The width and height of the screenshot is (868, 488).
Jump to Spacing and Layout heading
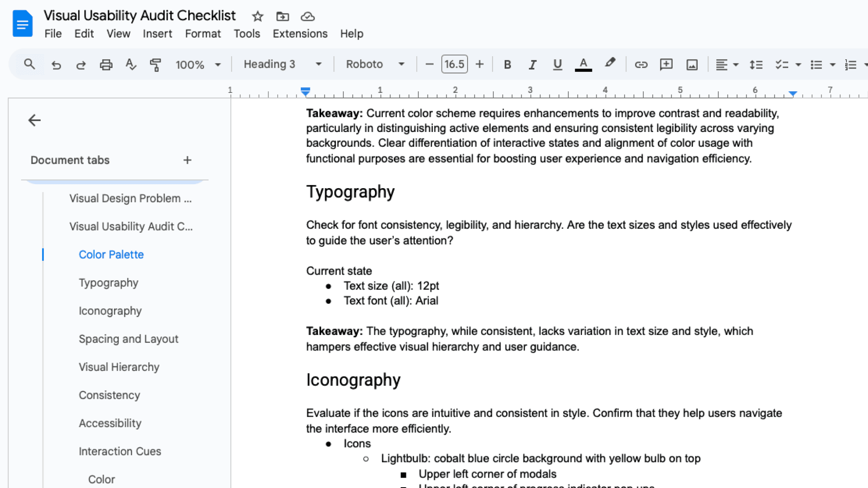coord(128,339)
